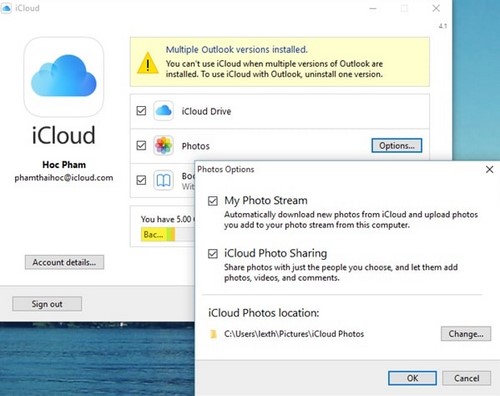Screen dimensions: 500x396
Task: Click the Bookmarks book icon
Action: (x=163, y=180)
